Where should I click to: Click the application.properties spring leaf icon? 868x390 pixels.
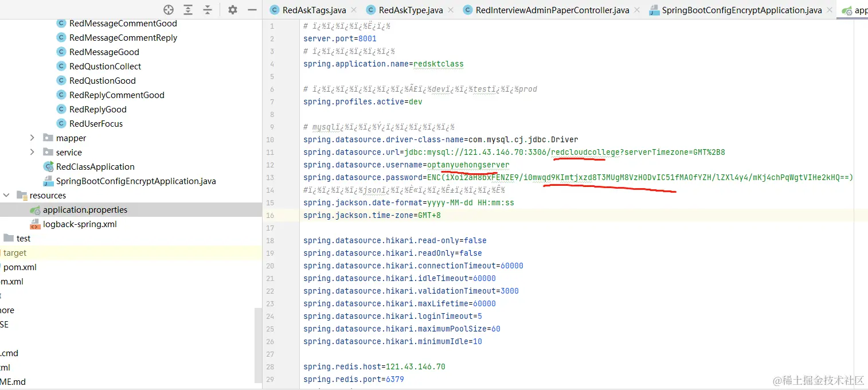35,210
